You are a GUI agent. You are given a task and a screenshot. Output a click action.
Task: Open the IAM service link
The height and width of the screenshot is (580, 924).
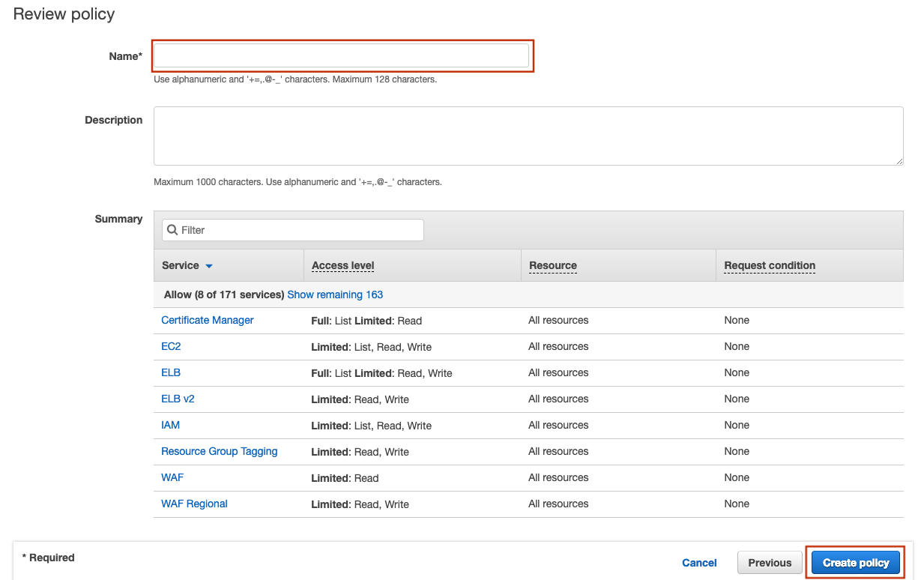170,425
